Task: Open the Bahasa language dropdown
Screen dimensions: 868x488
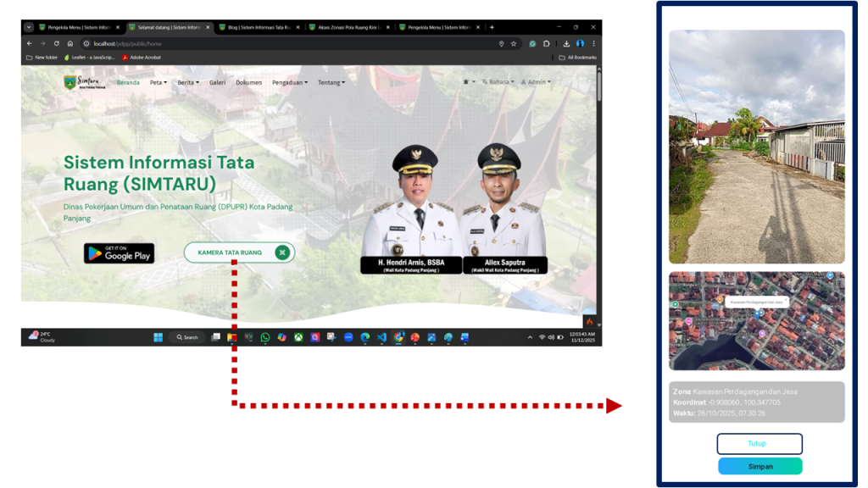Action: pyautogui.click(x=498, y=82)
